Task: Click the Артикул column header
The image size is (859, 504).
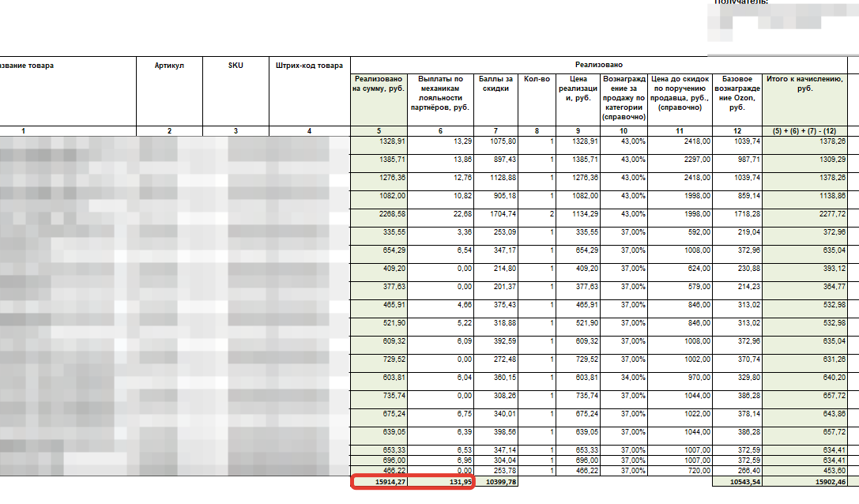Action: (x=169, y=66)
